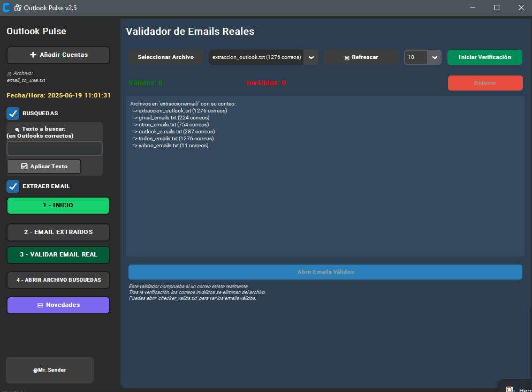This screenshot has width=532, height=392.
Task: Go to the 1 - INICIO section
Action: point(58,206)
